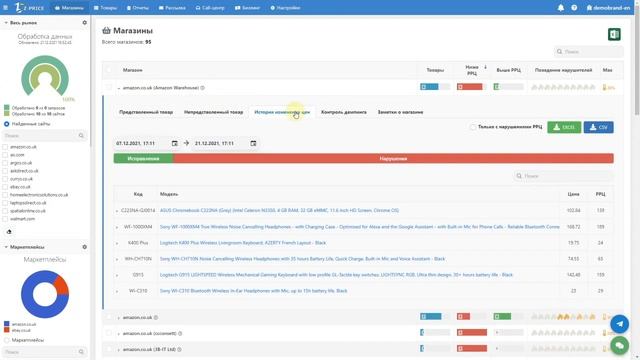Collapse the Весь рынок sidebar section
The width and height of the screenshot is (640, 360).
tap(6, 23)
